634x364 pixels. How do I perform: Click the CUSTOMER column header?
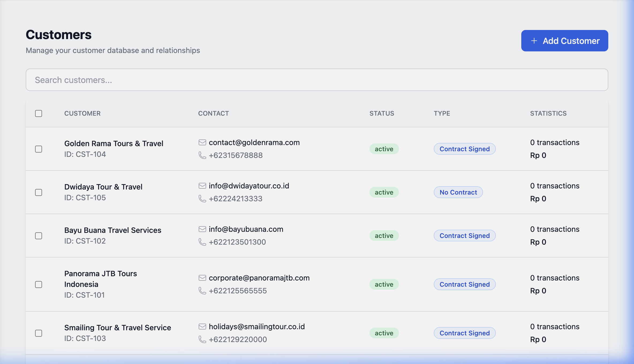tap(82, 113)
